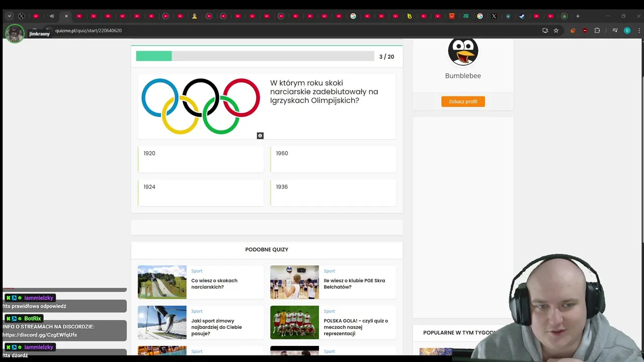Choose answer 1920

coord(201,159)
